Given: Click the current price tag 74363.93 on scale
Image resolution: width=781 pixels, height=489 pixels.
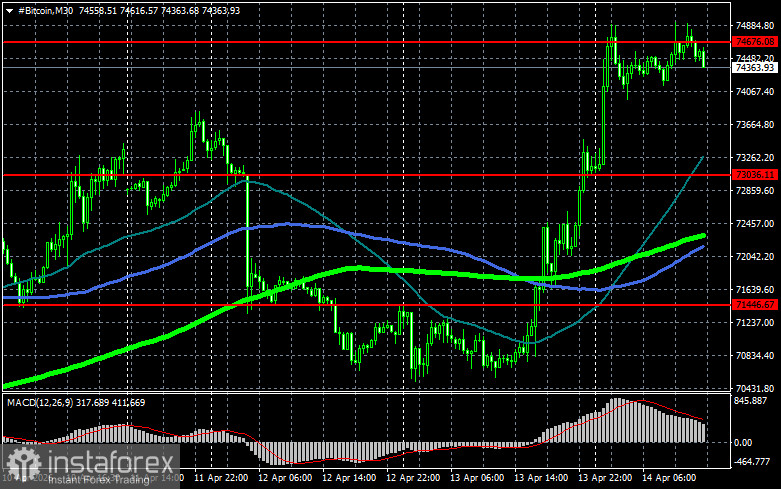Looking at the screenshot, I should pos(755,67).
